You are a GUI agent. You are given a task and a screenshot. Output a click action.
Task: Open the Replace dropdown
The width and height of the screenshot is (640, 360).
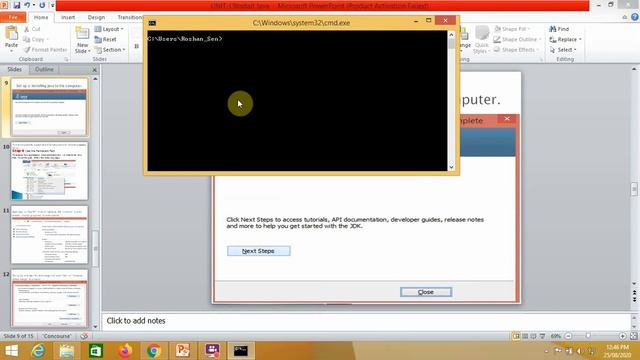(x=565, y=39)
